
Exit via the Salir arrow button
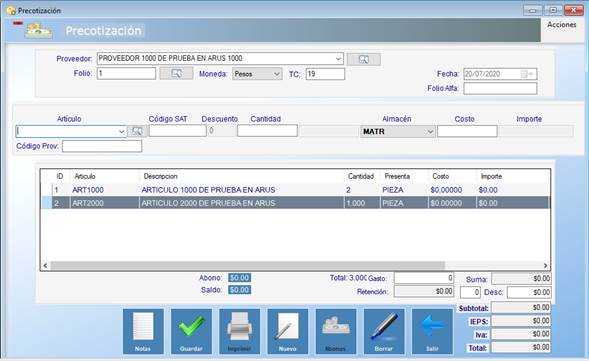432,331
